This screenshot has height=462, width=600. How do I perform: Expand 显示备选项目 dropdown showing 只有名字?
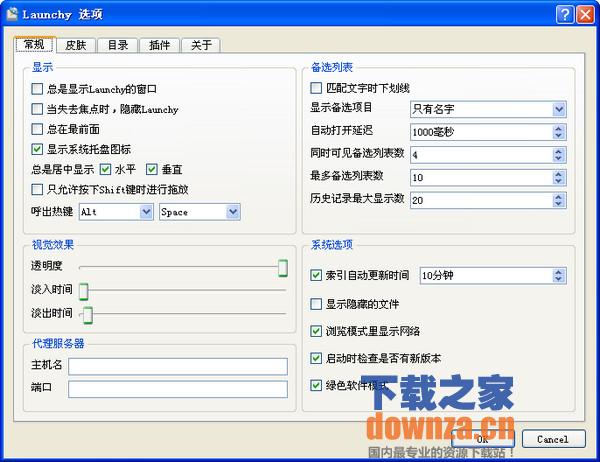point(559,109)
